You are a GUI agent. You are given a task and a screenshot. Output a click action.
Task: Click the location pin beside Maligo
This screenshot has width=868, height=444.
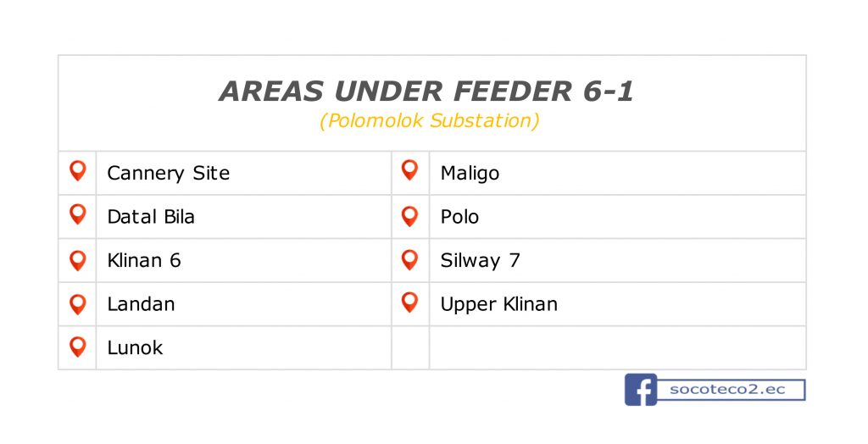tap(409, 170)
